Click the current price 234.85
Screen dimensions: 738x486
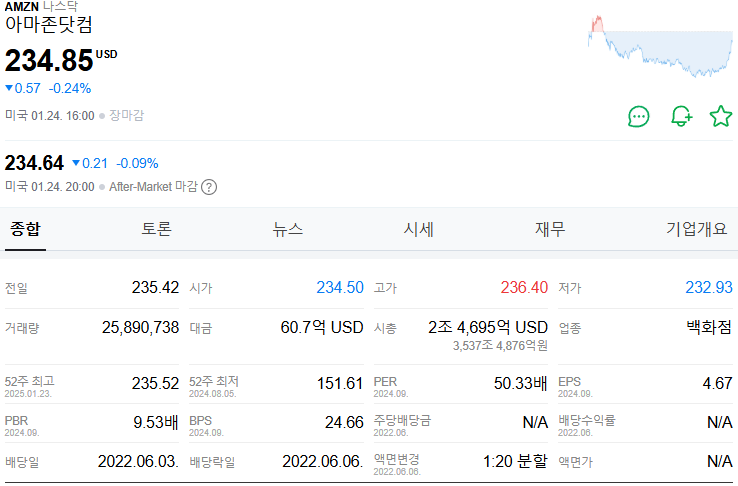(x=49, y=61)
